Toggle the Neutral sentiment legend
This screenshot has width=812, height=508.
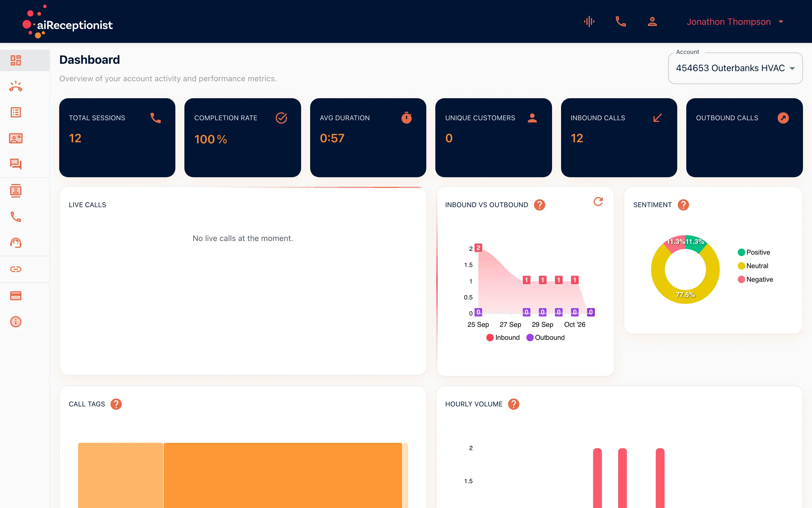click(x=753, y=266)
